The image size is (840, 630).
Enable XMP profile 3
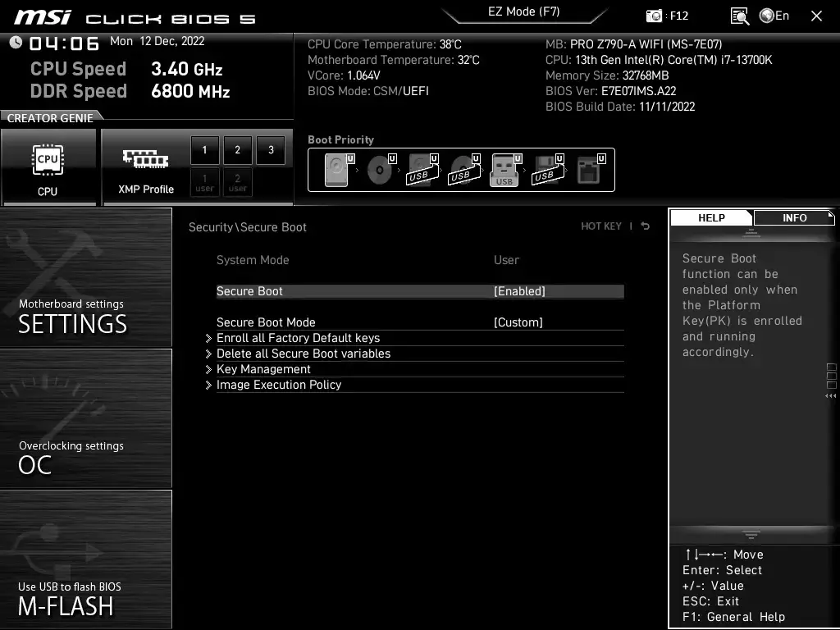271,150
